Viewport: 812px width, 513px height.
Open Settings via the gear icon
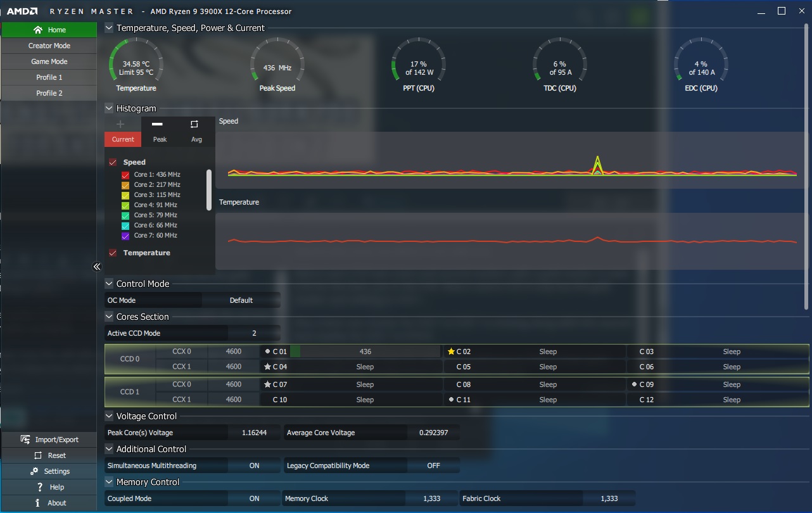(34, 471)
